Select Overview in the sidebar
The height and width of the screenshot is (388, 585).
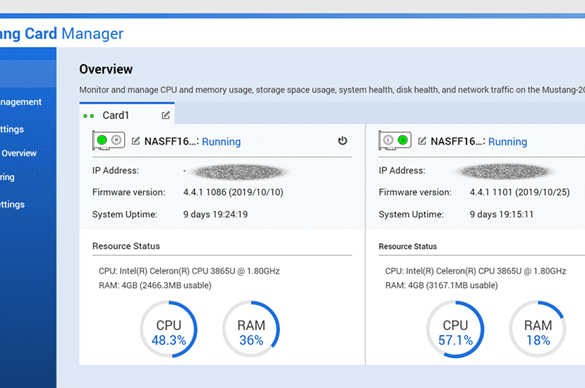click(x=19, y=153)
